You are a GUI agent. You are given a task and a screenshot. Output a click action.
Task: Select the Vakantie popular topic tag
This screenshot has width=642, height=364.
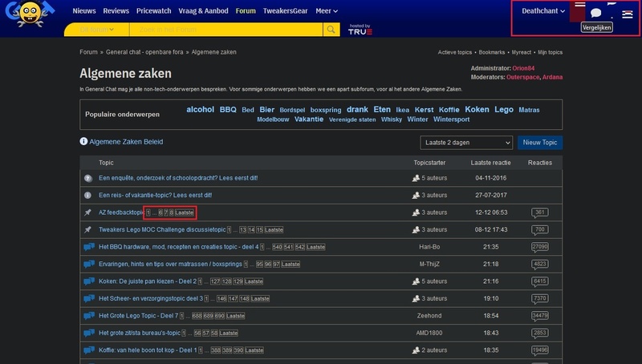pos(309,119)
